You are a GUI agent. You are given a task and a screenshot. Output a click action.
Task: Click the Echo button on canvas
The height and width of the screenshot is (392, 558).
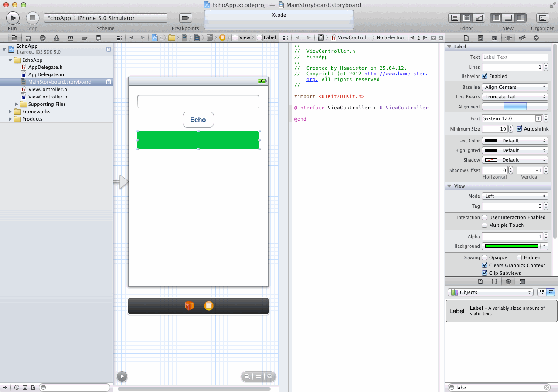pyautogui.click(x=198, y=120)
